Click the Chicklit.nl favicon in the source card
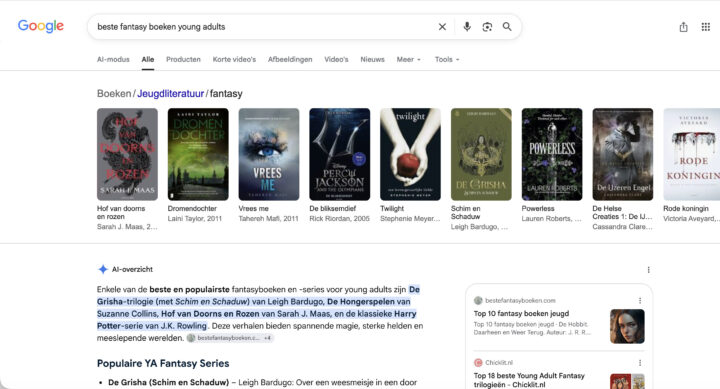 coord(478,362)
